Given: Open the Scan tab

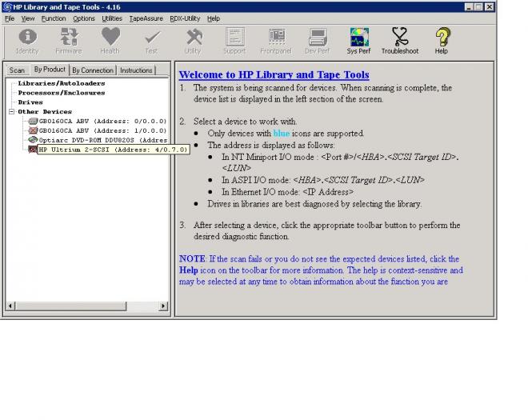Looking at the screenshot, I should (x=17, y=70).
